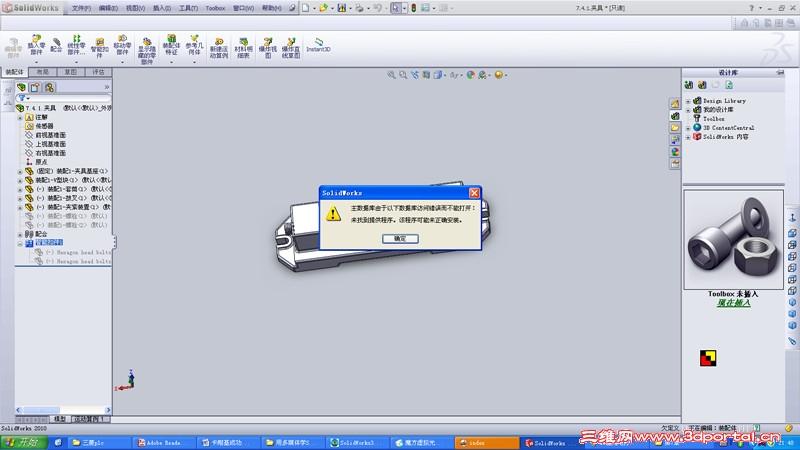Click the 插入零部件 insert components tool
Image resolution: width=800 pixels, height=450 pixels.
[x=36, y=45]
